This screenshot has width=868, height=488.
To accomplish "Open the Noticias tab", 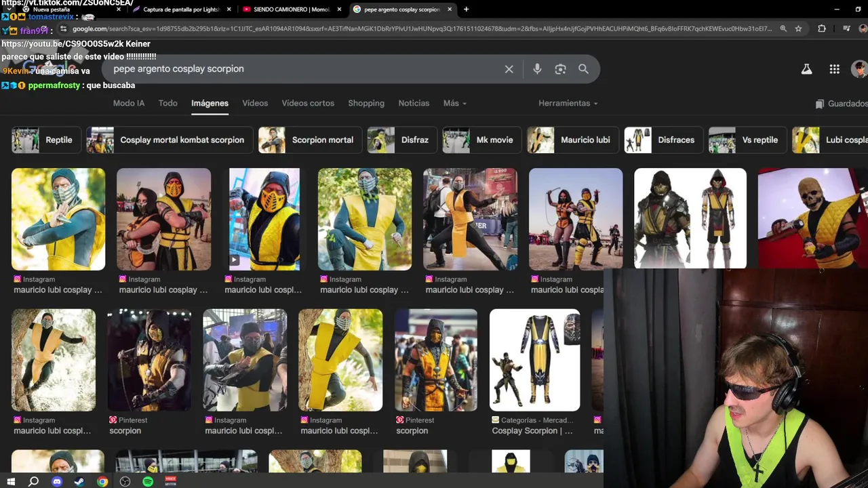I will click(414, 103).
